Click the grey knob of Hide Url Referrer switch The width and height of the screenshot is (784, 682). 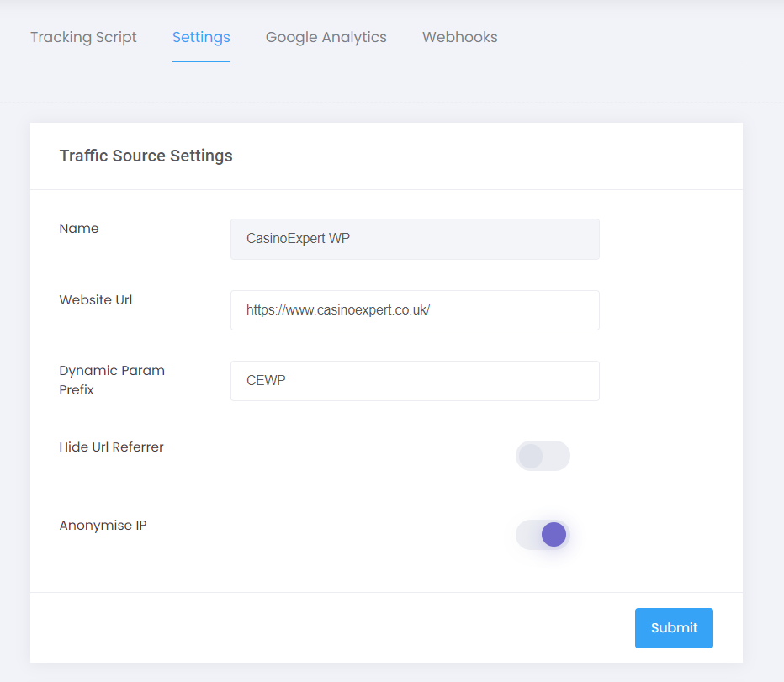pyautogui.click(x=531, y=456)
